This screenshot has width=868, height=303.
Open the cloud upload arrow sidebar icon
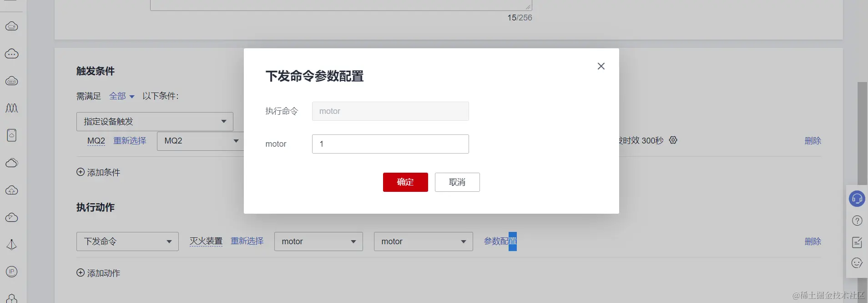(12, 190)
